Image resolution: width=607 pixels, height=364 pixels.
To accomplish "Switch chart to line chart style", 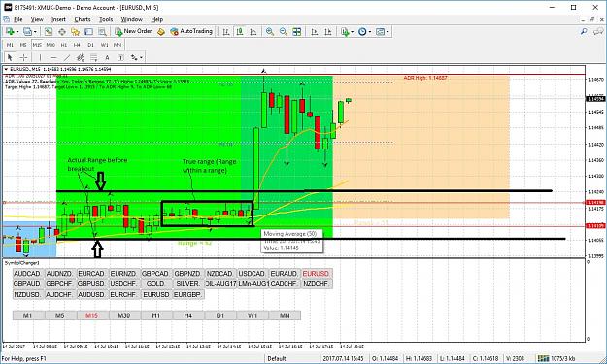I will [253, 32].
